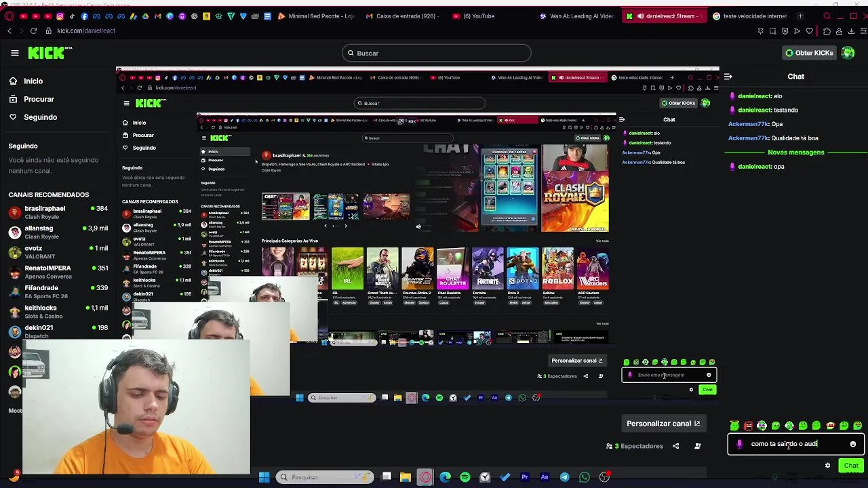Click the Personalizar canal button
The height and width of the screenshot is (488, 868).
pyautogui.click(x=663, y=424)
